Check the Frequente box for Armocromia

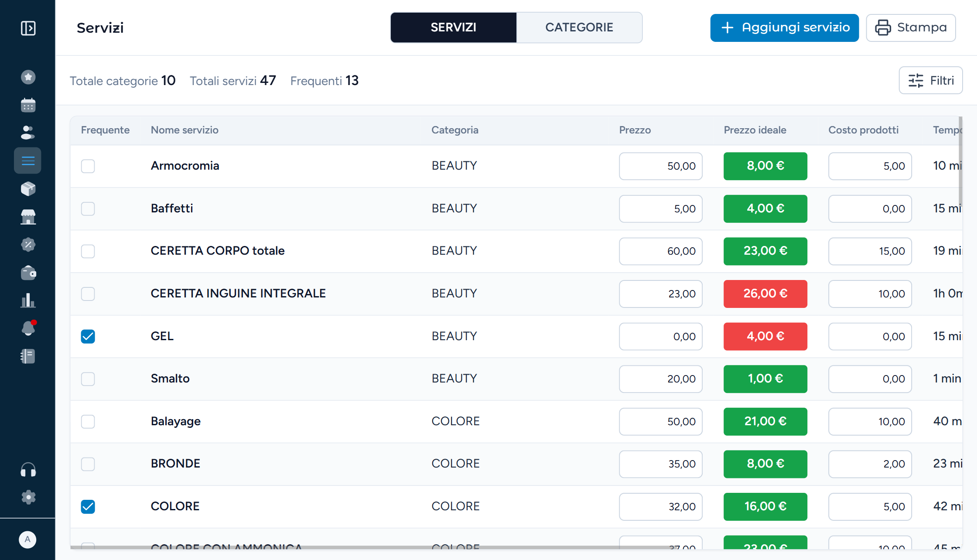click(88, 166)
